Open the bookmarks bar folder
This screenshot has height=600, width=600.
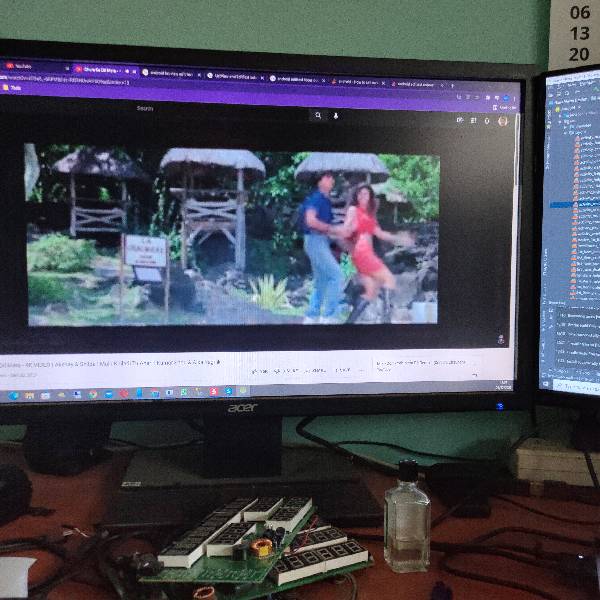tap(12, 87)
